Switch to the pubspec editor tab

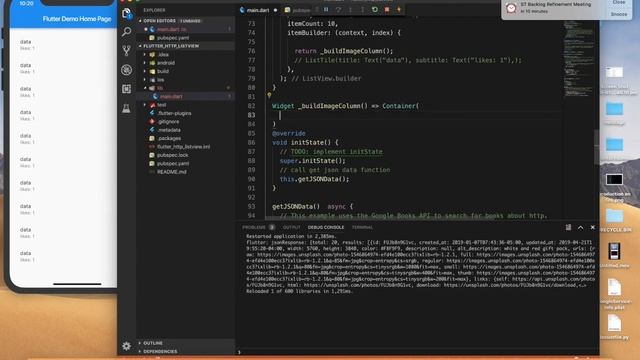(298, 10)
